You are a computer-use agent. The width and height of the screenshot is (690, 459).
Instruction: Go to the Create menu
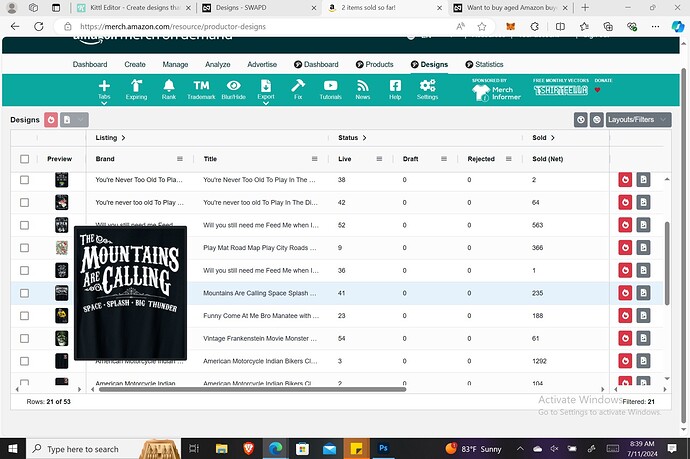(135, 64)
